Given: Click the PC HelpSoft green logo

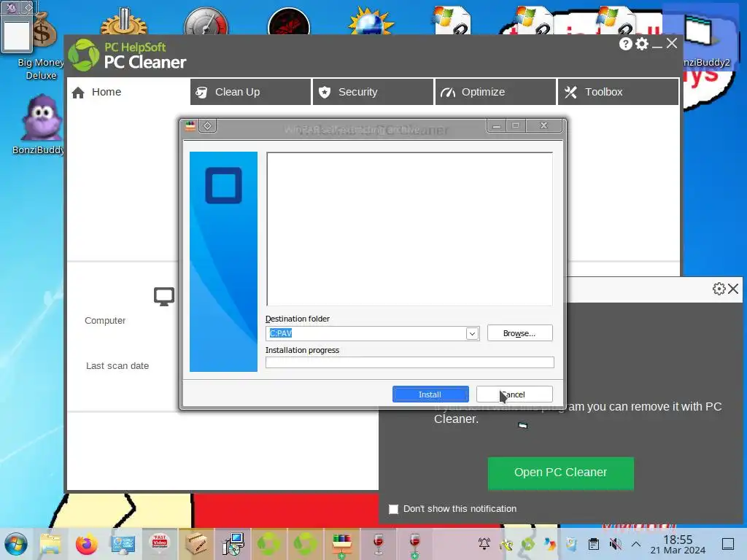Looking at the screenshot, I should [83, 55].
